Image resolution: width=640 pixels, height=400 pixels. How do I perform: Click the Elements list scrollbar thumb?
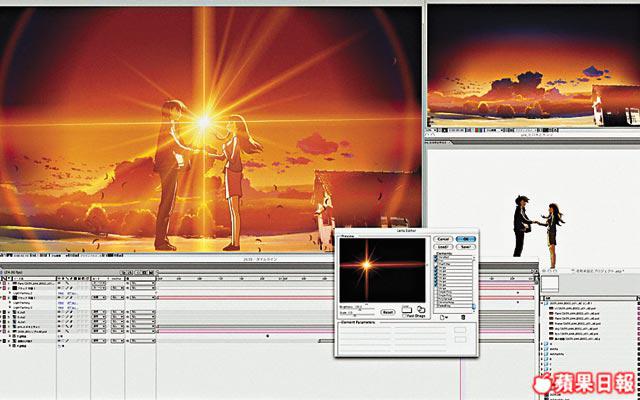click(474, 306)
